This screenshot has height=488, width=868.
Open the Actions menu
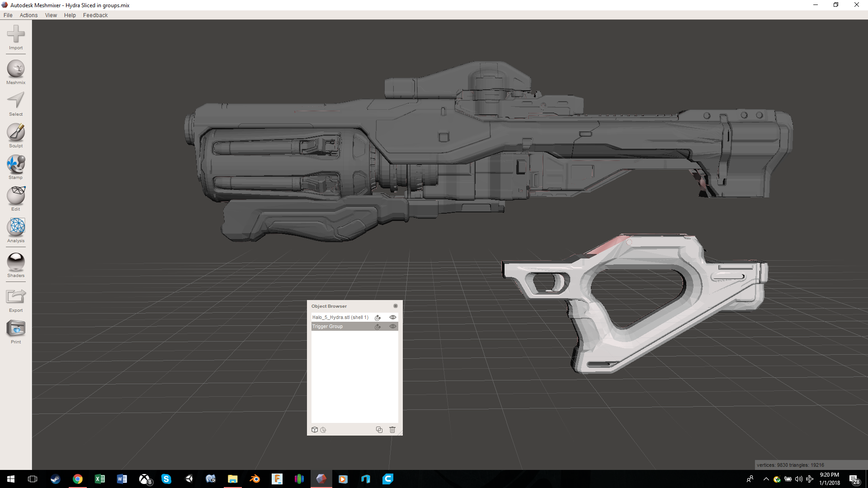[28, 15]
